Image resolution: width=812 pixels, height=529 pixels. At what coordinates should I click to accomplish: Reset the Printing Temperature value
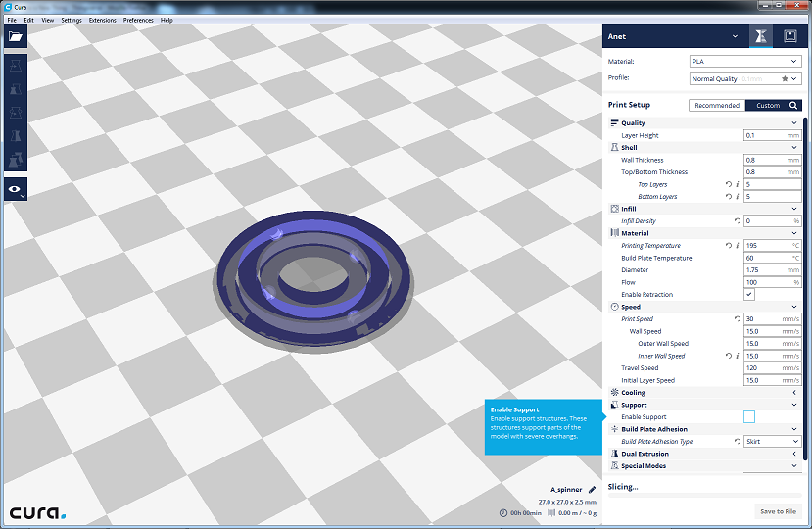[x=729, y=246]
